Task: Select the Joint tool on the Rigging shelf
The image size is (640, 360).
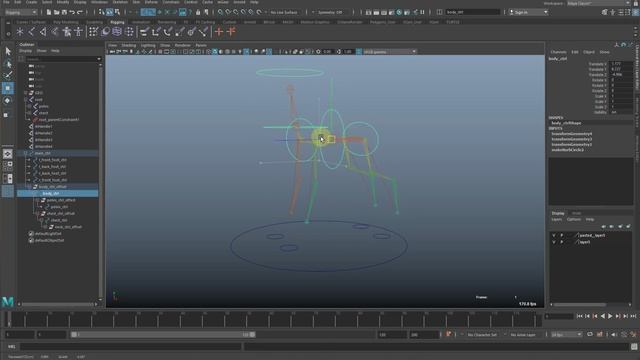Action: point(31,32)
